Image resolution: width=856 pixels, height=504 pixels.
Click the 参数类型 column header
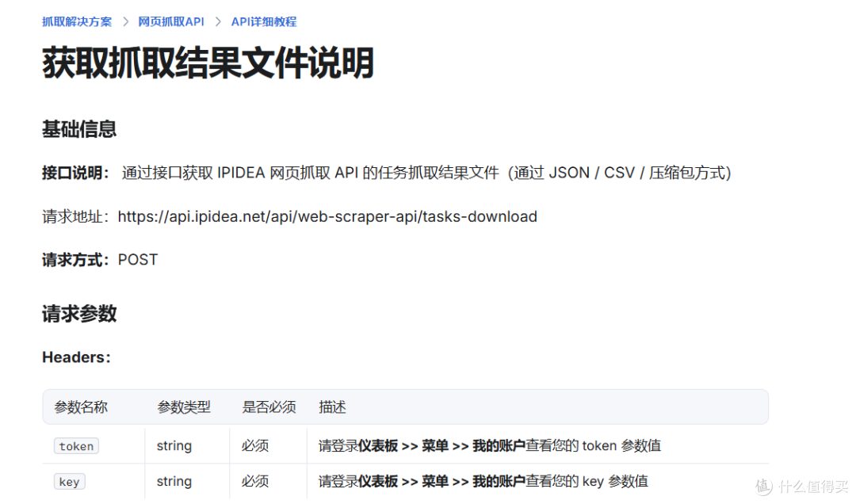pyautogui.click(x=183, y=407)
